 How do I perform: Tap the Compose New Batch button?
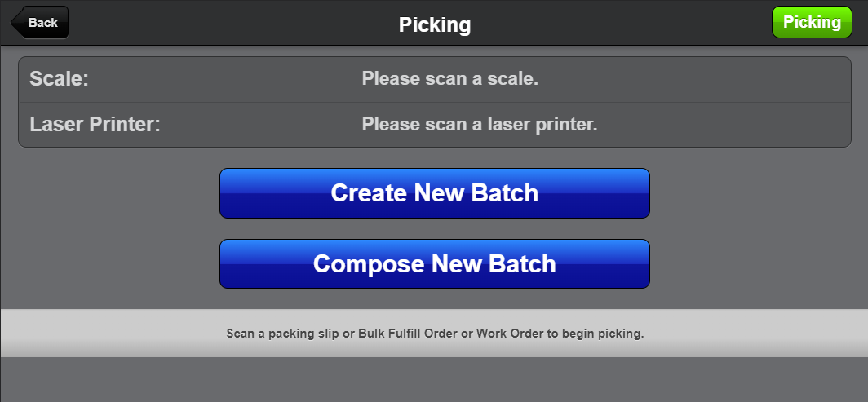click(434, 264)
